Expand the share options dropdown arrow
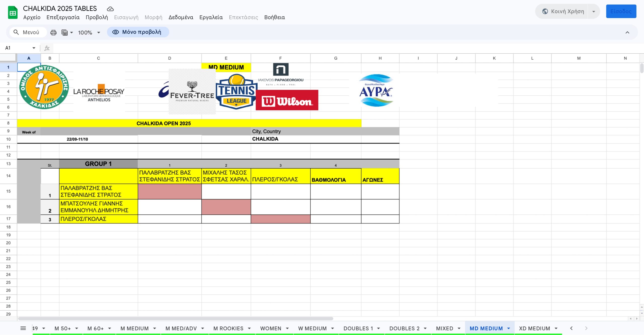The height and width of the screenshot is (335, 644). (x=594, y=11)
